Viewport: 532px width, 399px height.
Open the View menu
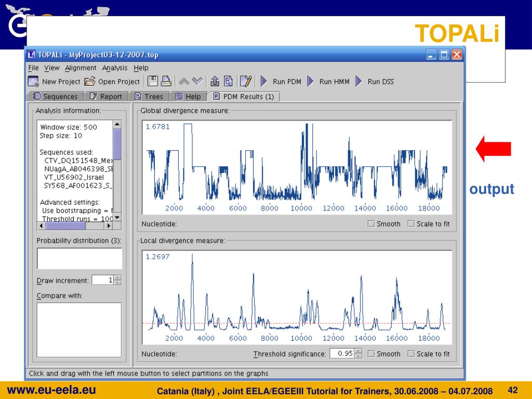click(x=51, y=68)
